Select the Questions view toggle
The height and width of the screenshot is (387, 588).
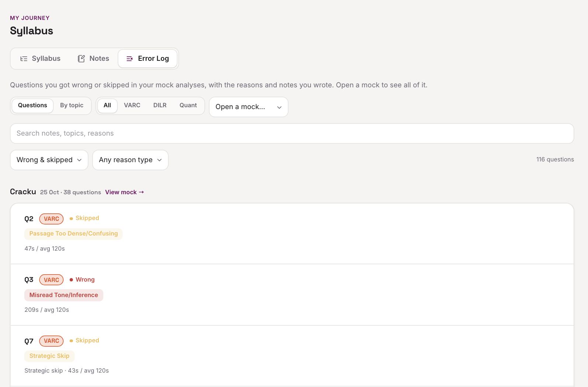tap(32, 105)
